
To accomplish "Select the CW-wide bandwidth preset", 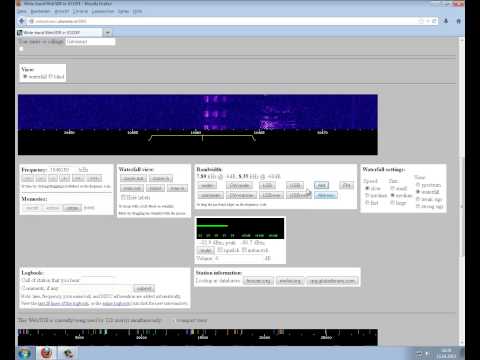I will tap(239, 185).
